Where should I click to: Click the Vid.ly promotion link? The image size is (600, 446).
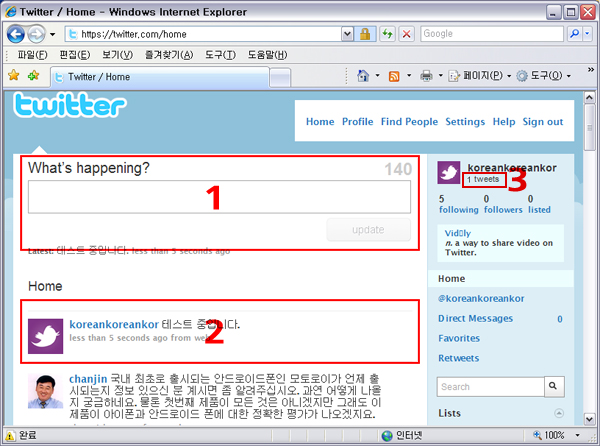pos(458,233)
